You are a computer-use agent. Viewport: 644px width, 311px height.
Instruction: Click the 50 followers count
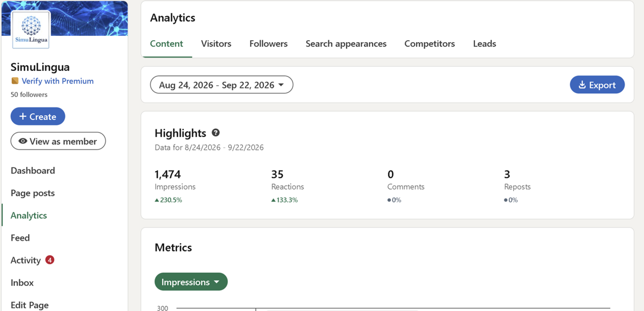29,95
